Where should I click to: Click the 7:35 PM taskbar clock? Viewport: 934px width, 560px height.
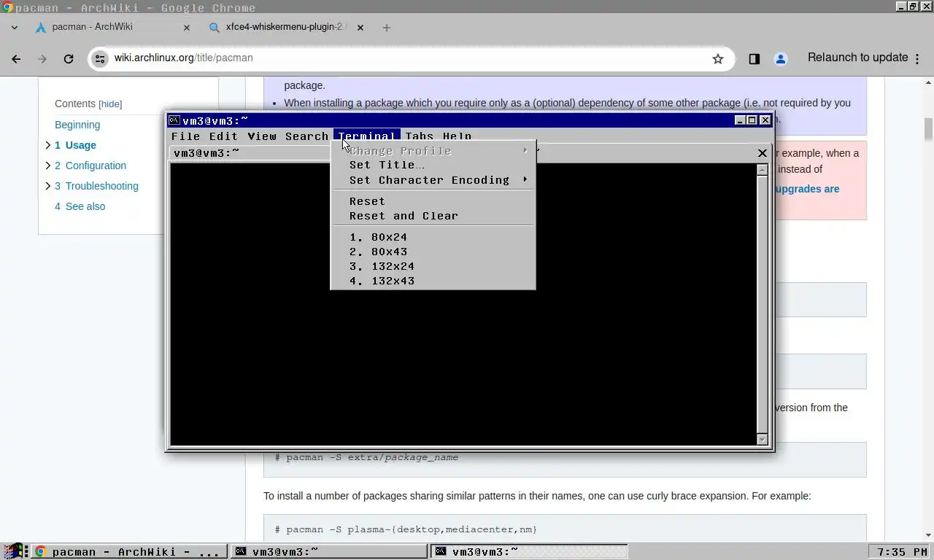[x=900, y=551]
